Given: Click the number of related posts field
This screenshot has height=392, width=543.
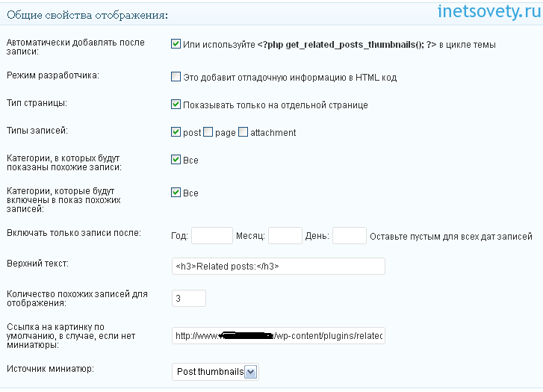Looking at the screenshot, I should point(188,298).
